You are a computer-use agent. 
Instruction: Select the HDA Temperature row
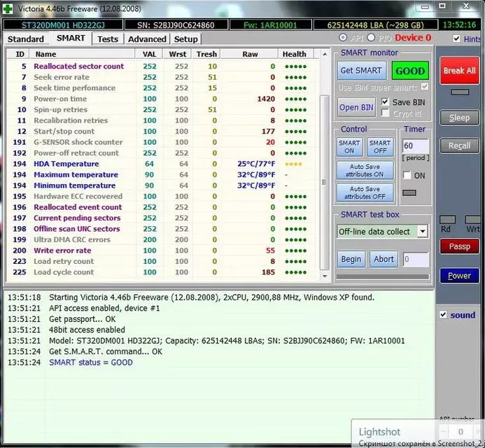click(x=162, y=164)
